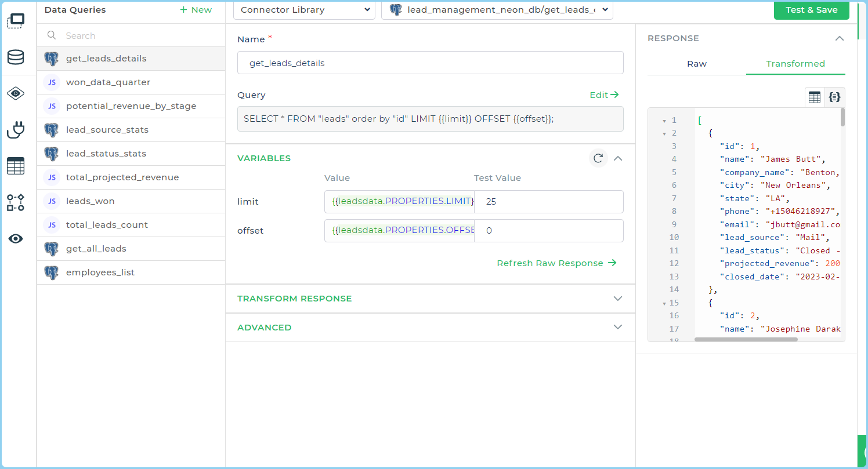Click the refresh variables circular arrow icon
868x469 pixels.
[x=598, y=158]
